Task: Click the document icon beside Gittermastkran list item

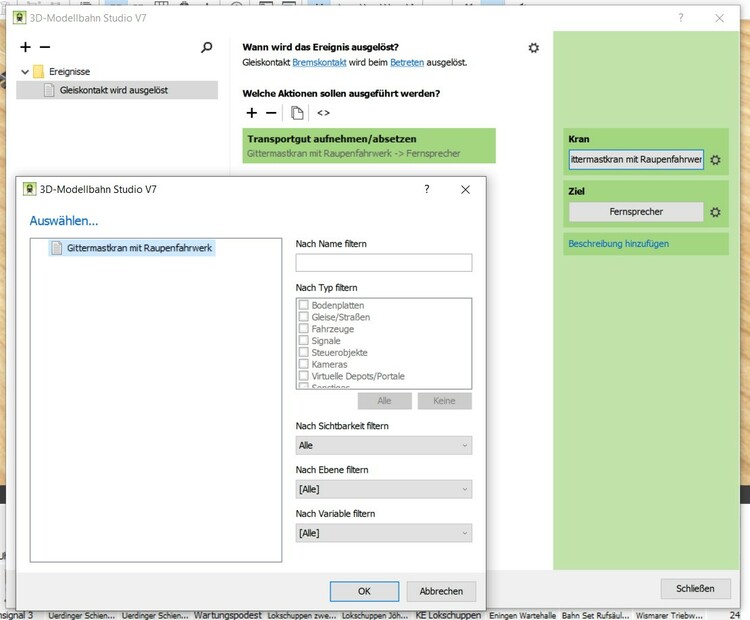Action: 56,248
